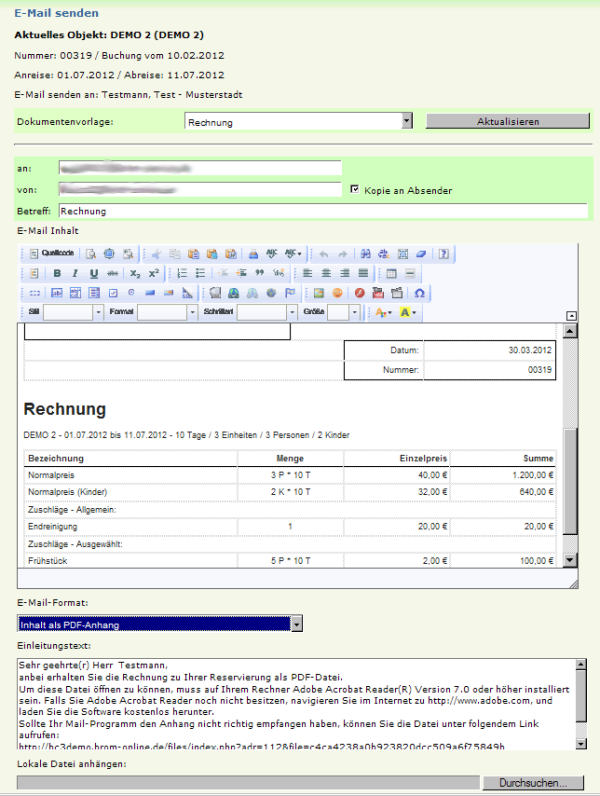The width and height of the screenshot is (600, 796).
Task: Click Paste from Word icon
Action: [230, 254]
